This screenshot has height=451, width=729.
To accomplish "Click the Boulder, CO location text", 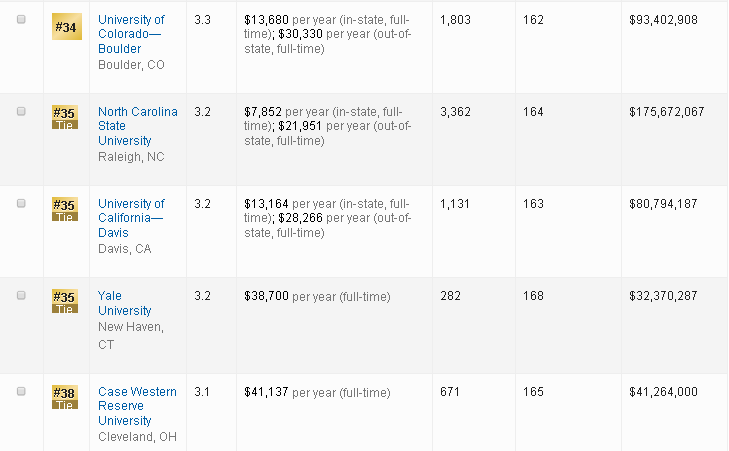I will coord(131,65).
